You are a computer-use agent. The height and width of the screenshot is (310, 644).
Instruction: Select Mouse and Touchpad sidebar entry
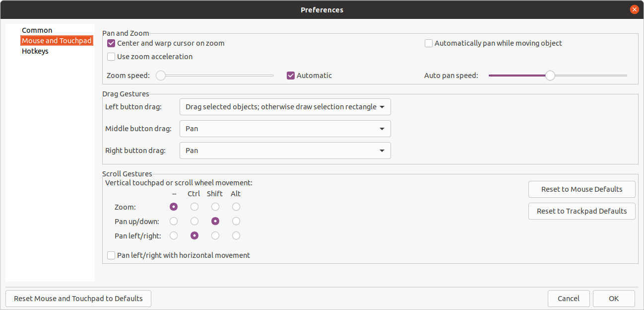point(57,41)
